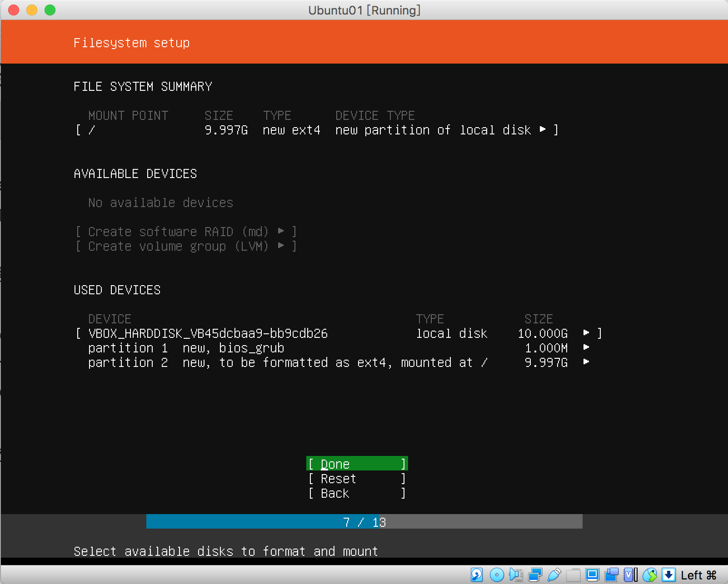Open the network adapter status icon
Viewport: 728px width, 584px height.
point(535,575)
